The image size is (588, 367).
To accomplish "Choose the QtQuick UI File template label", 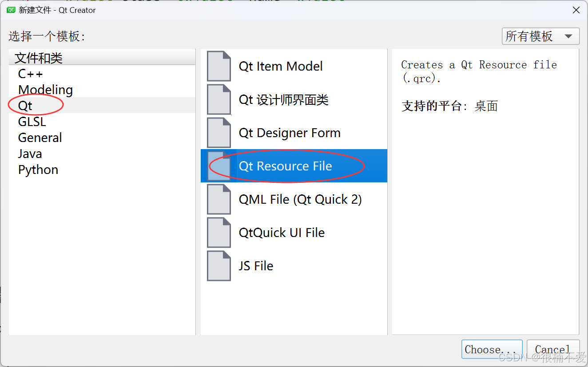I will click(x=282, y=233).
